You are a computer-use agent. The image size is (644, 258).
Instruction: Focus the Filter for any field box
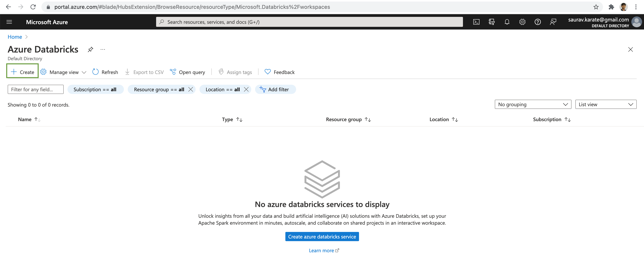click(35, 89)
